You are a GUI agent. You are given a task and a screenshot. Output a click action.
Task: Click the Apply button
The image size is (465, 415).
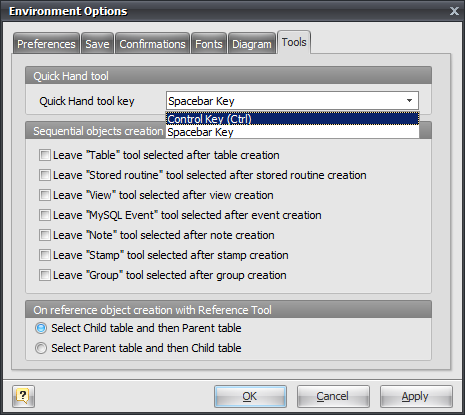(x=416, y=396)
